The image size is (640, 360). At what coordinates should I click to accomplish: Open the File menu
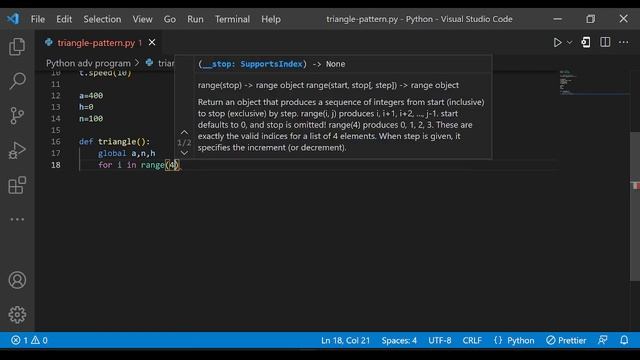38,19
